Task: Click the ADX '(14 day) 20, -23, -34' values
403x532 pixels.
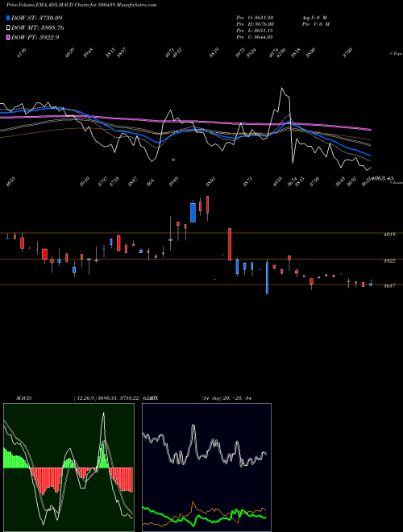Action: point(226,398)
